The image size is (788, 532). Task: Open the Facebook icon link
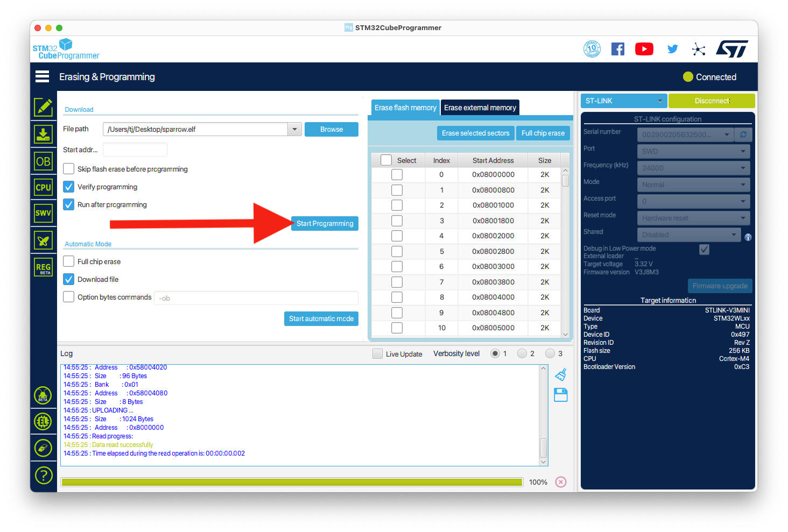click(x=618, y=49)
